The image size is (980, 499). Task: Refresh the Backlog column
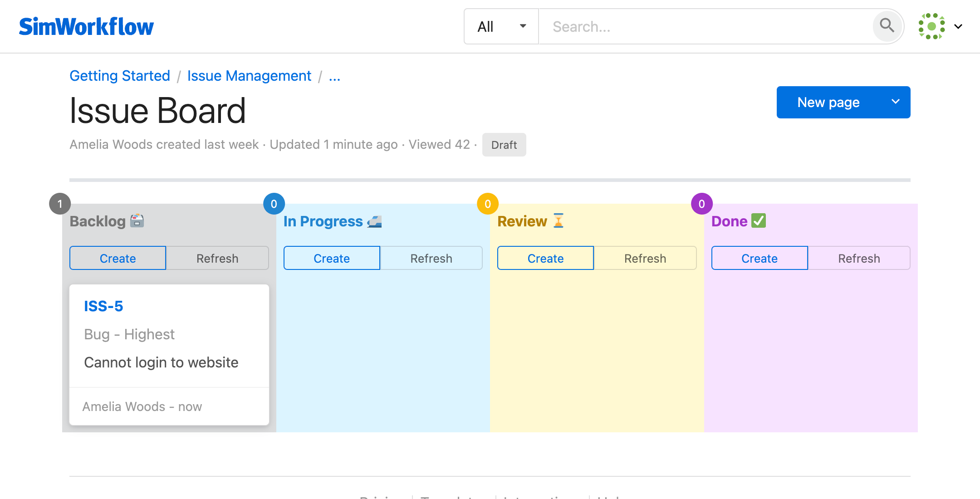[217, 258]
